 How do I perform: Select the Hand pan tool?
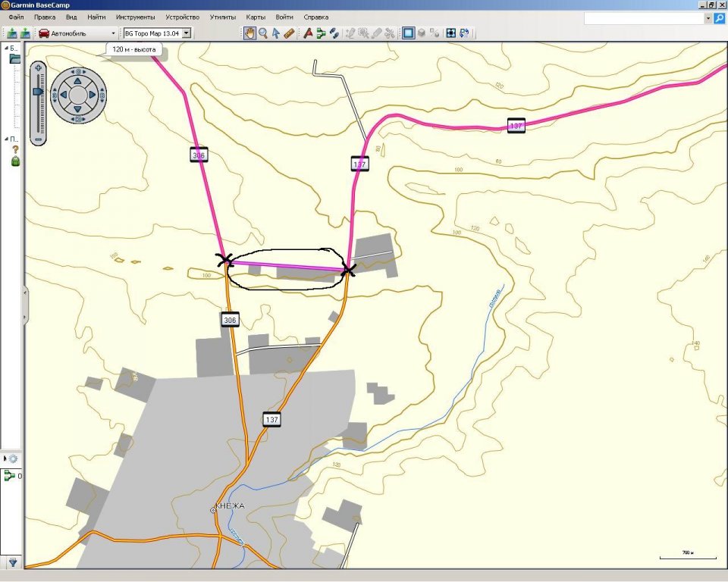(249, 33)
